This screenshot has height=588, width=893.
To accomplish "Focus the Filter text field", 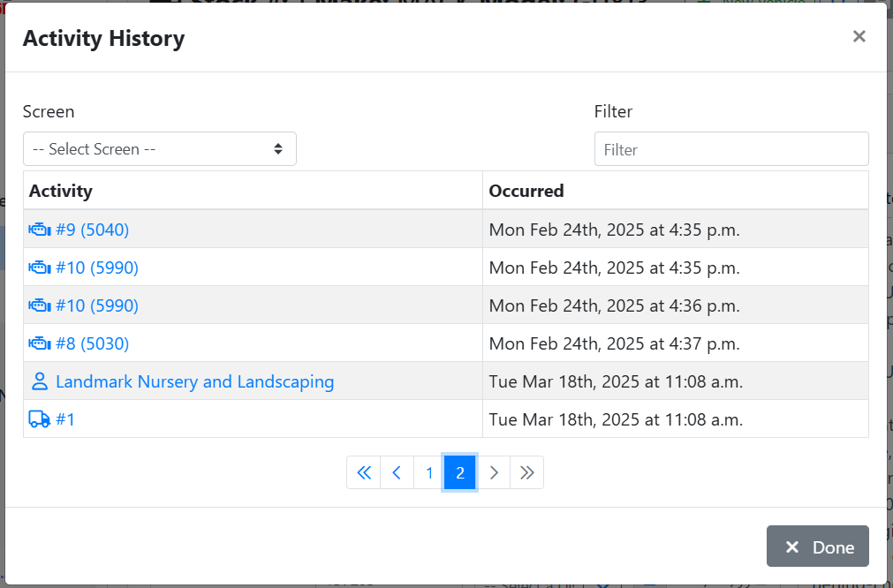I will click(x=731, y=149).
